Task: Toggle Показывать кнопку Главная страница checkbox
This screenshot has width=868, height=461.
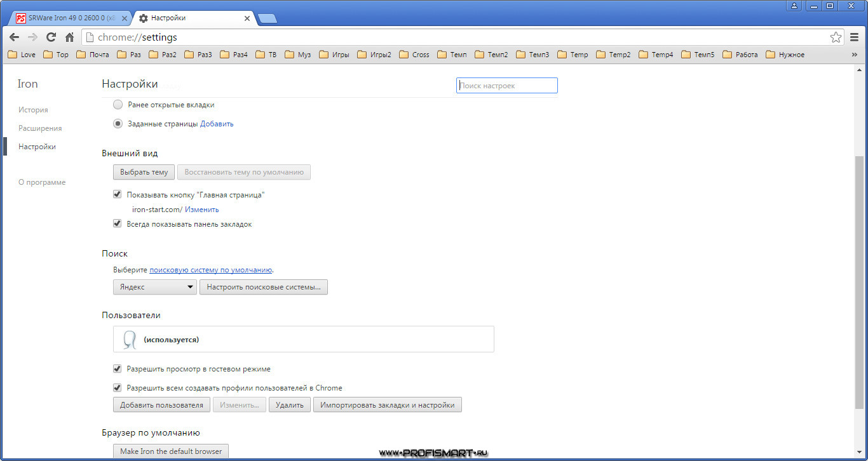Action: tap(117, 195)
